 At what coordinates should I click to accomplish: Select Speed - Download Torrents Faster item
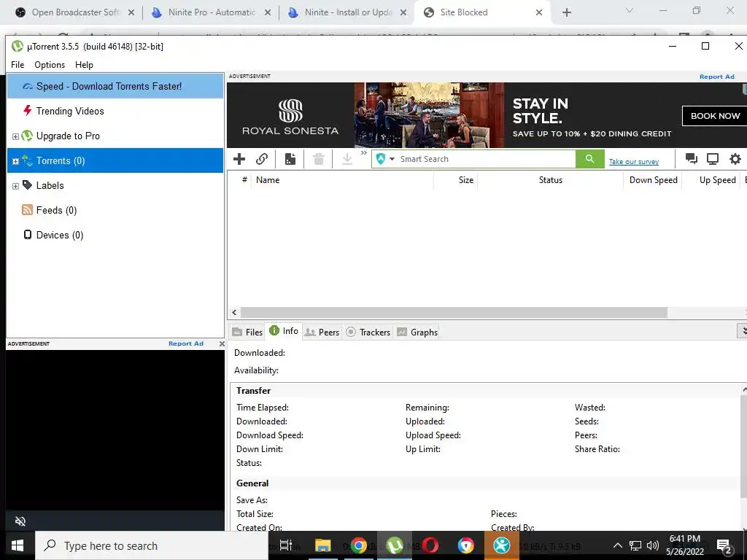pos(115,86)
